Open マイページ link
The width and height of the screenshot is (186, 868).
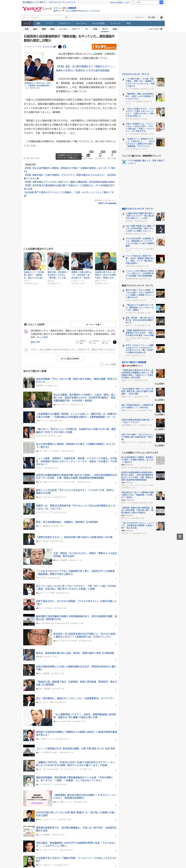click(139, 17)
